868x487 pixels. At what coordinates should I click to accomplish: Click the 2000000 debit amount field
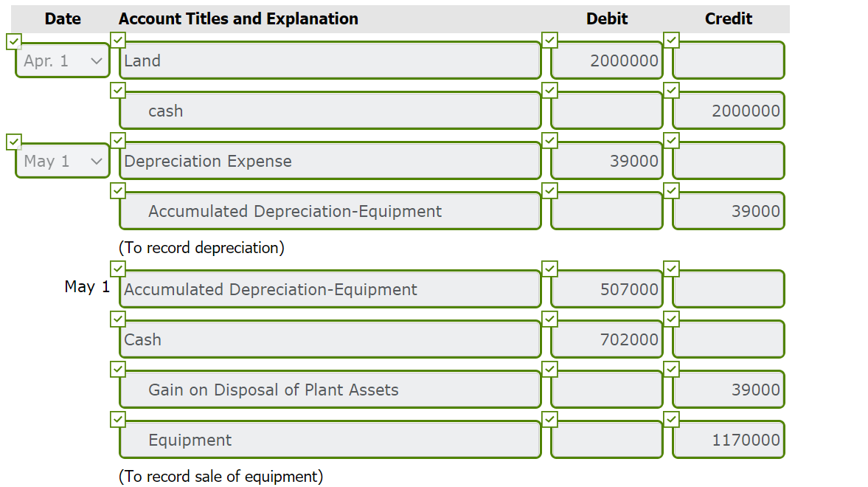[x=606, y=61]
